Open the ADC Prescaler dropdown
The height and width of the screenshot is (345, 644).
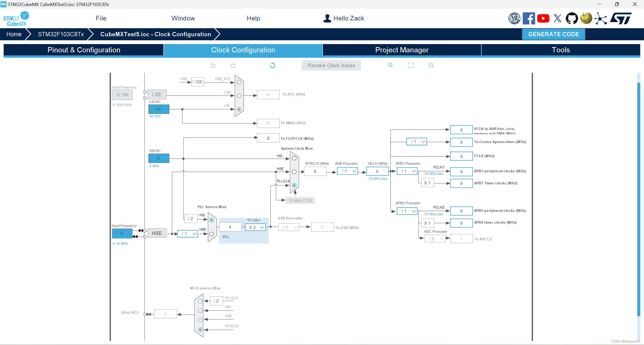[x=435, y=239]
